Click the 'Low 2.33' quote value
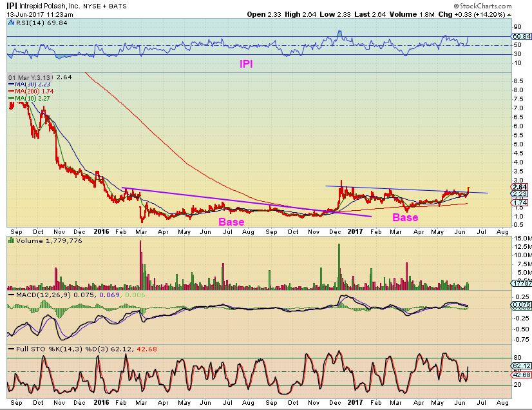The width and height of the screenshot is (532, 410). coord(336,14)
